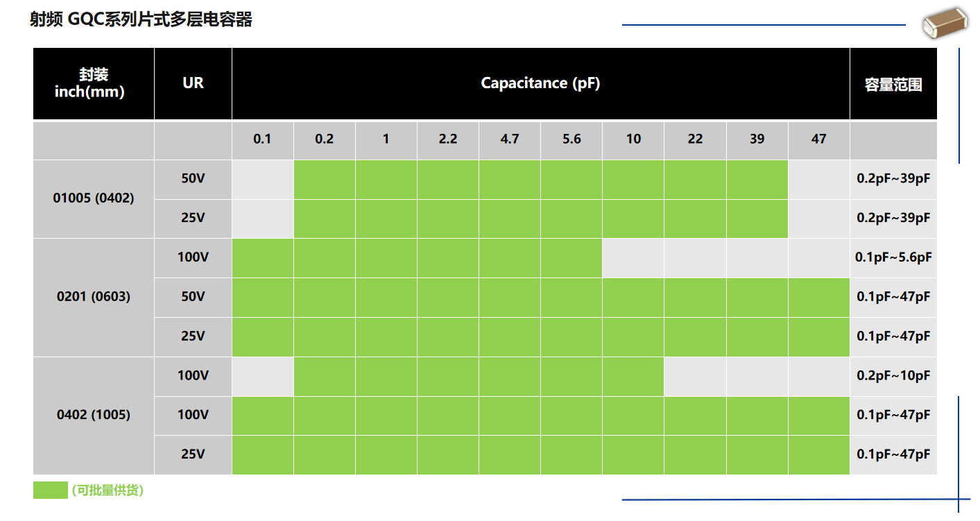Click the 容量范围 column header
The height and width of the screenshot is (521, 980).
(893, 85)
